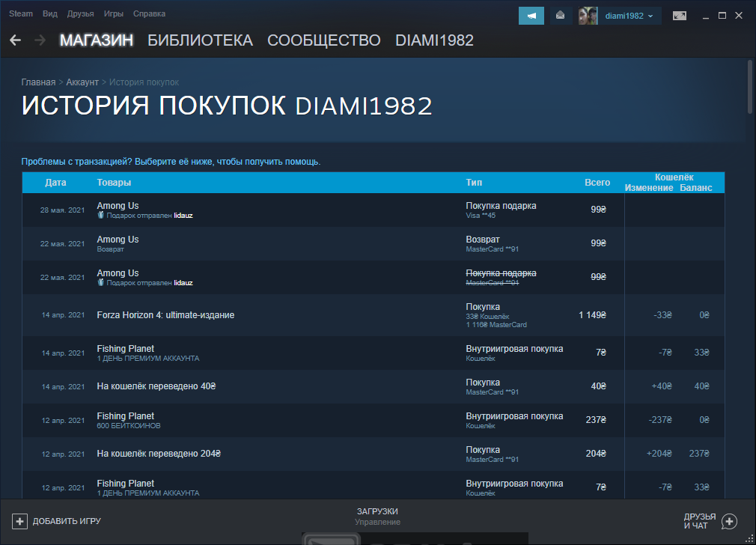Screen dimensions: 756x545
Task: Click the back navigation arrow
Action: [x=15, y=40]
